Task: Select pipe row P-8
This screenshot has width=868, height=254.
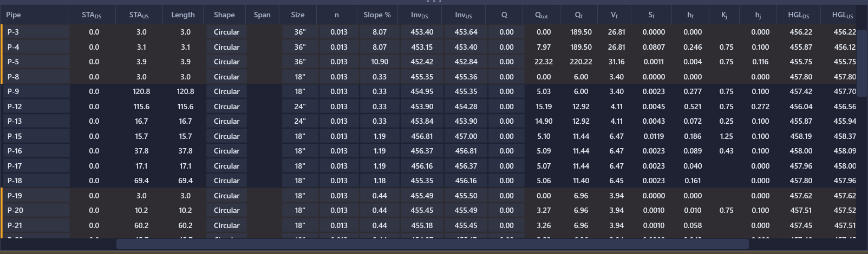Action: click(37, 77)
